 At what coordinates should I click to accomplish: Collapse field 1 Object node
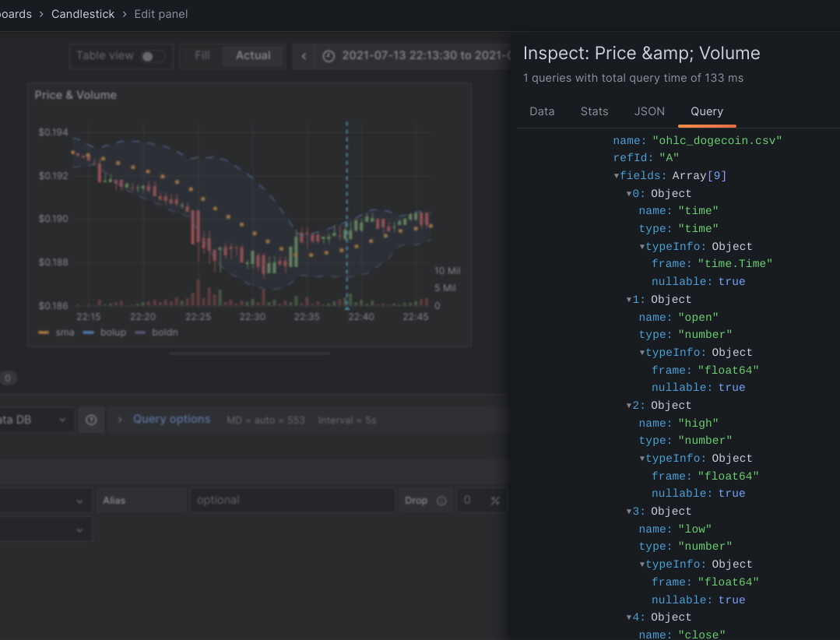pos(630,300)
